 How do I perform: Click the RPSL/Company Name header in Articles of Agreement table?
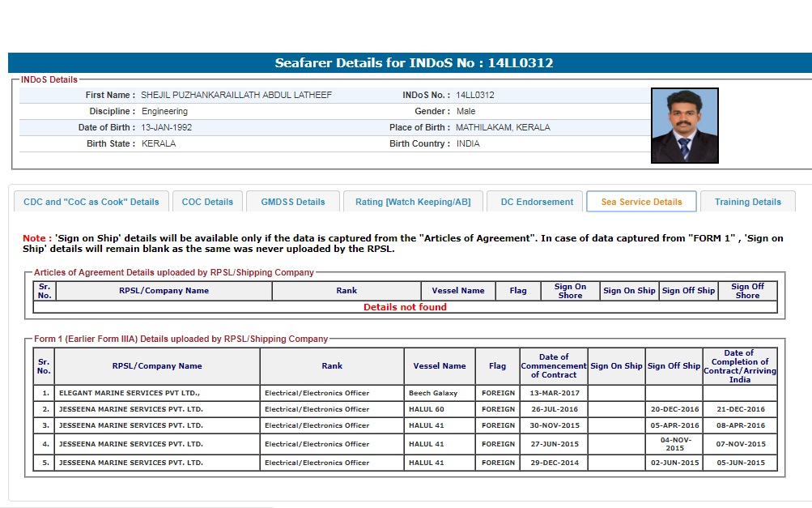pos(164,290)
